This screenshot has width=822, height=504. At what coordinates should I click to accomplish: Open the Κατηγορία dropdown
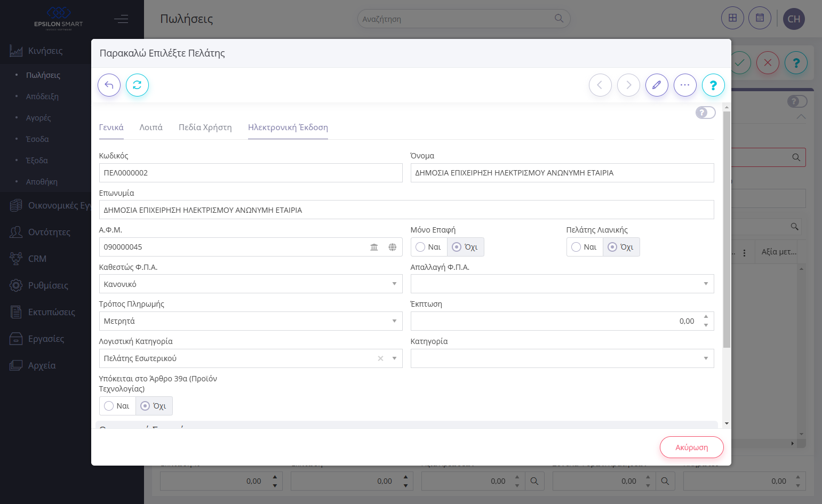pos(562,358)
